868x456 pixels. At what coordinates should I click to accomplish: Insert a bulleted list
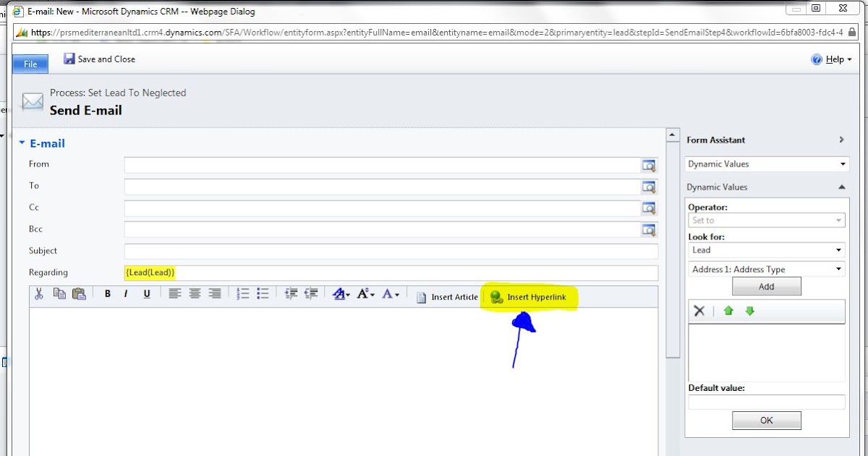[263, 294]
